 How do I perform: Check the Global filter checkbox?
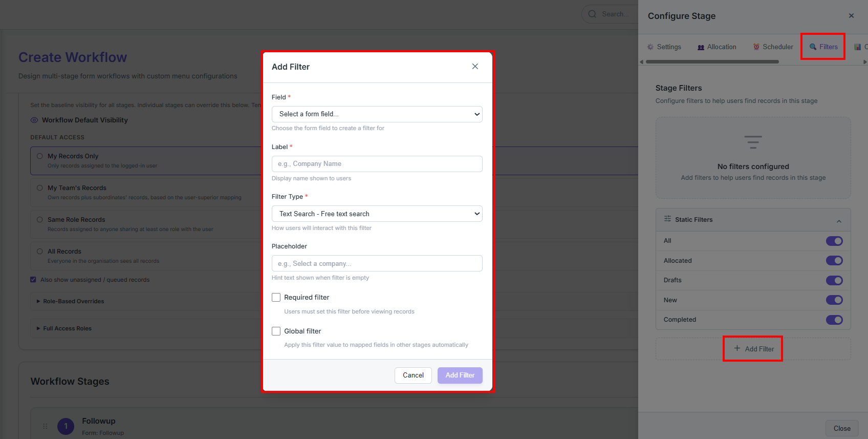[x=276, y=331]
